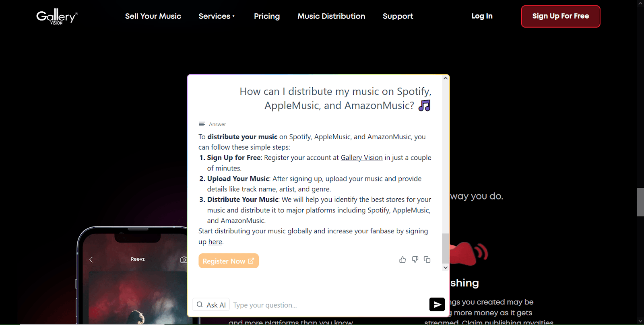644x325 pixels.
Task: Click the 'Sign Up for Free' step text
Action: [234, 158]
